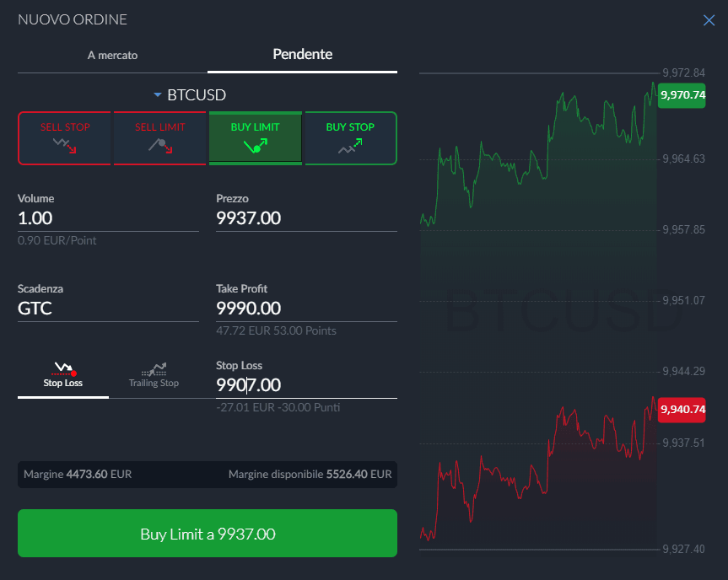Viewport: 728px width, 580px height.
Task: Click the 9,927.40 chart axis value
Action: 683,550
